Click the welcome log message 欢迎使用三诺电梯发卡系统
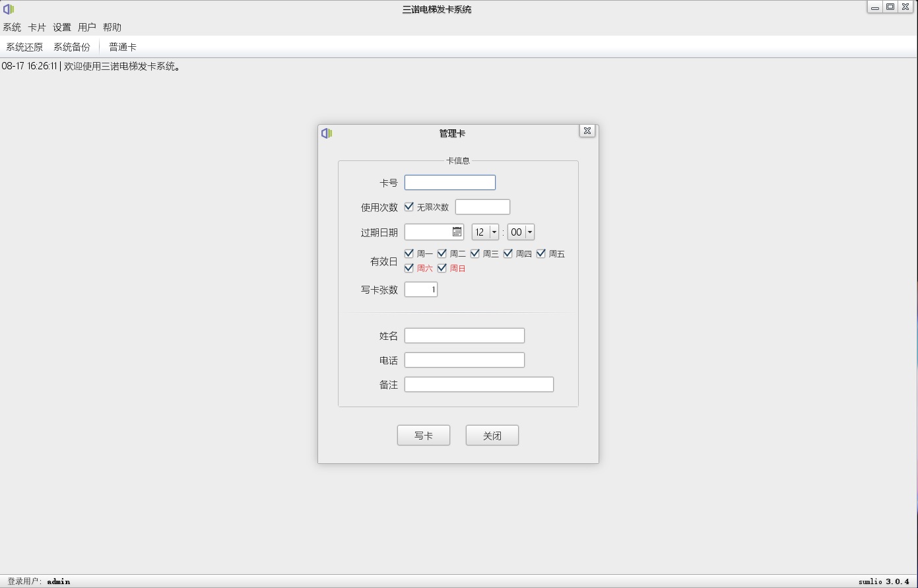The height and width of the screenshot is (588, 918). click(122, 66)
